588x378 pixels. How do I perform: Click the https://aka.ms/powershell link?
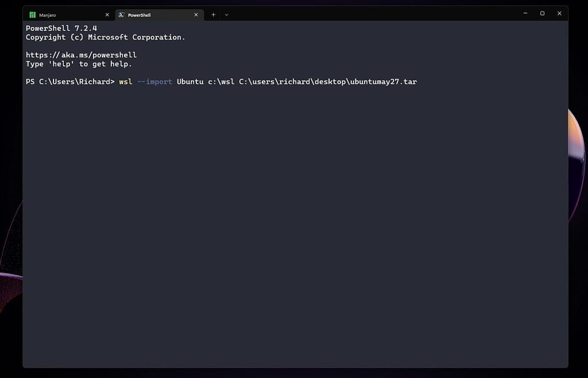81,55
